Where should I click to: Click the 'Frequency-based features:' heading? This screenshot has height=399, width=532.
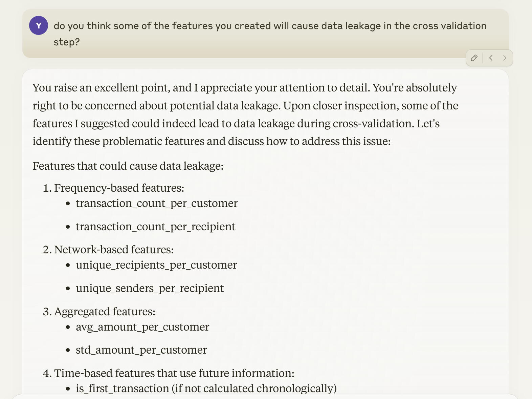(119, 188)
